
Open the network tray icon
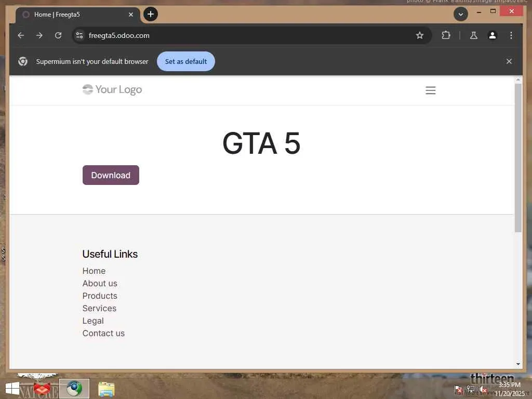point(471,389)
